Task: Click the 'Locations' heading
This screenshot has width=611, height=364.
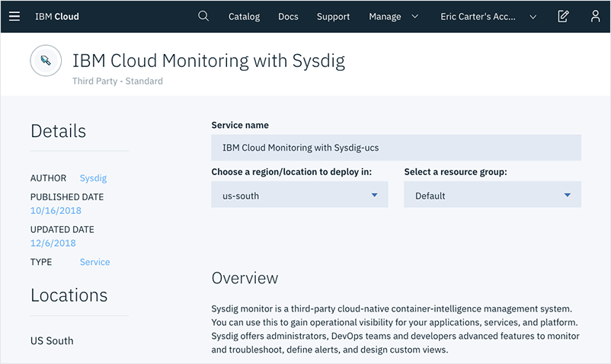Action: (x=69, y=295)
